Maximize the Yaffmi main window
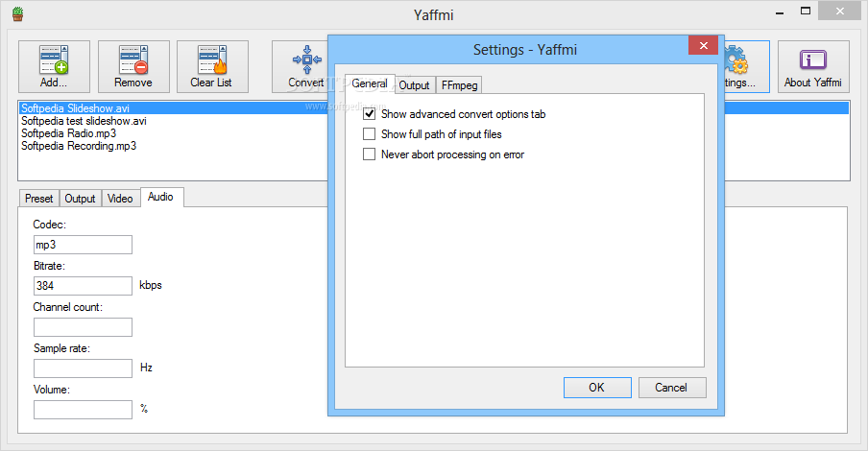The width and height of the screenshot is (868, 451). pos(806,12)
